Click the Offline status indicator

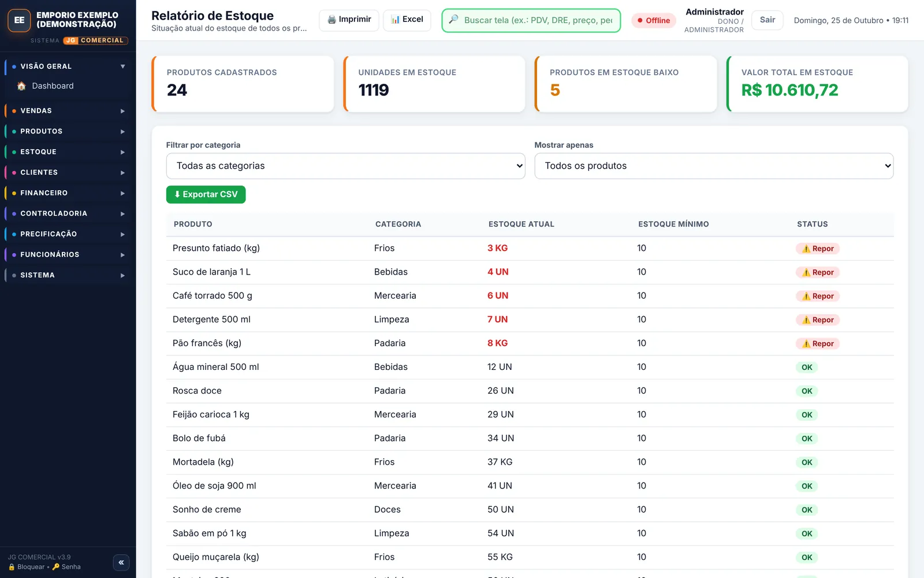pyautogui.click(x=654, y=20)
